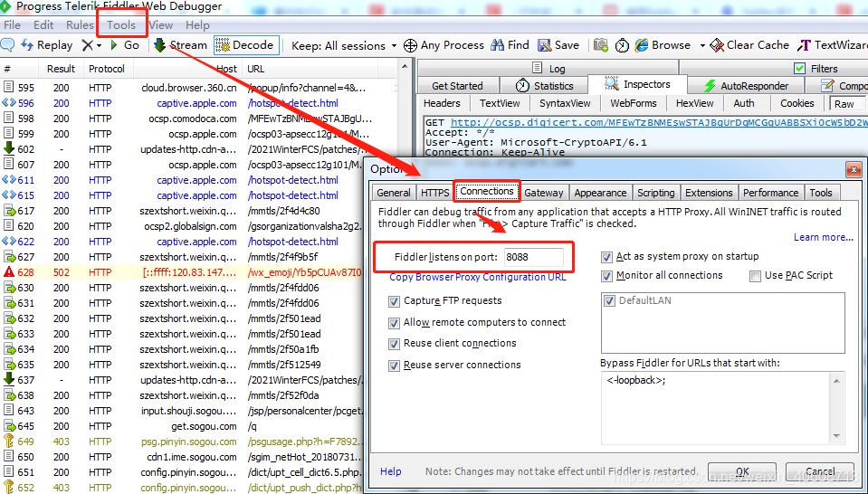868x494 pixels.
Task: Click the Any Process target icon
Action: tap(410, 45)
